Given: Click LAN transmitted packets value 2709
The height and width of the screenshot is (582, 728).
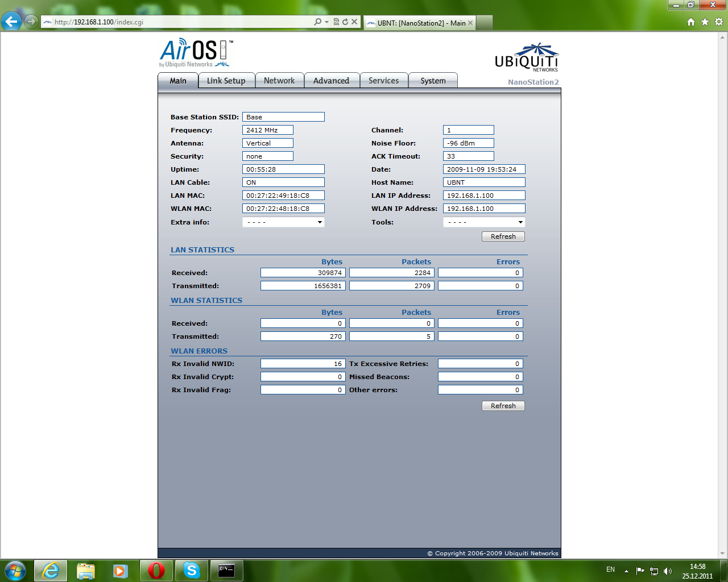Looking at the screenshot, I should pos(392,286).
